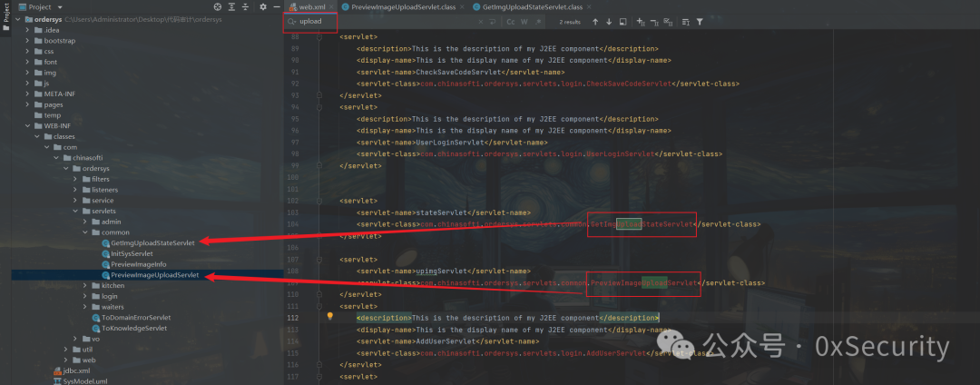The width and height of the screenshot is (980, 385).
Task: Toggle regex search option
Action: [x=537, y=22]
